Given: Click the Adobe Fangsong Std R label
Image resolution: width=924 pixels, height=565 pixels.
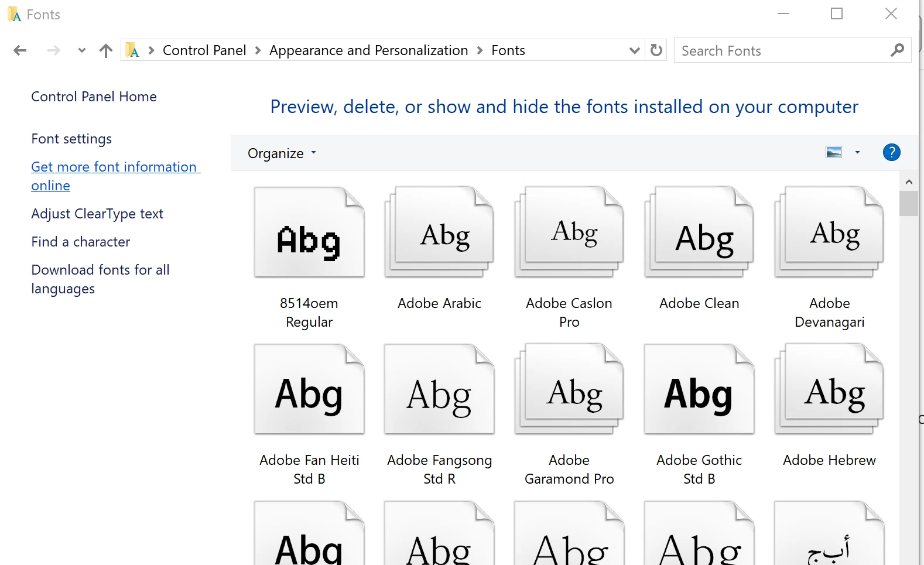Looking at the screenshot, I should pyautogui.click(x=439, y=470).
